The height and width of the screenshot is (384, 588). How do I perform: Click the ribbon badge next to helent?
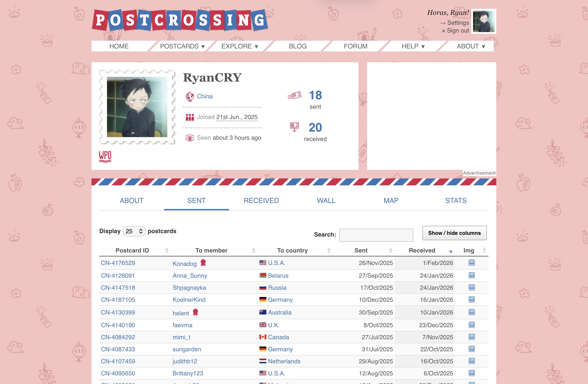point(195,312)
